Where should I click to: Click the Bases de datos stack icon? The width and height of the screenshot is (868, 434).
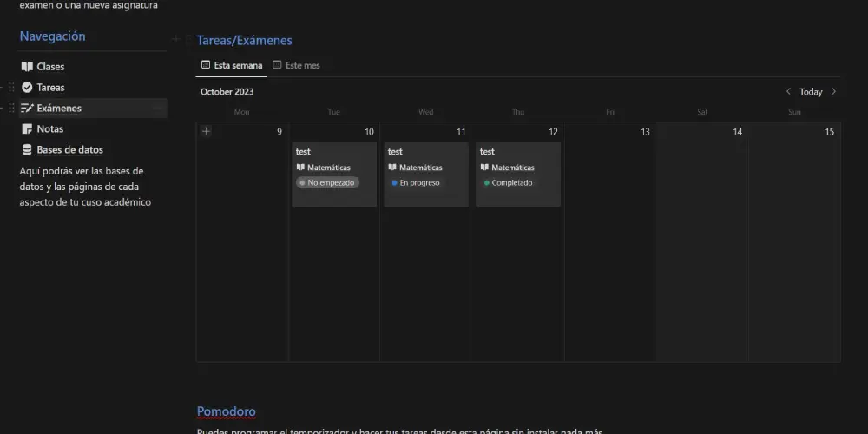pyautogui.click(x=27, y=150)
